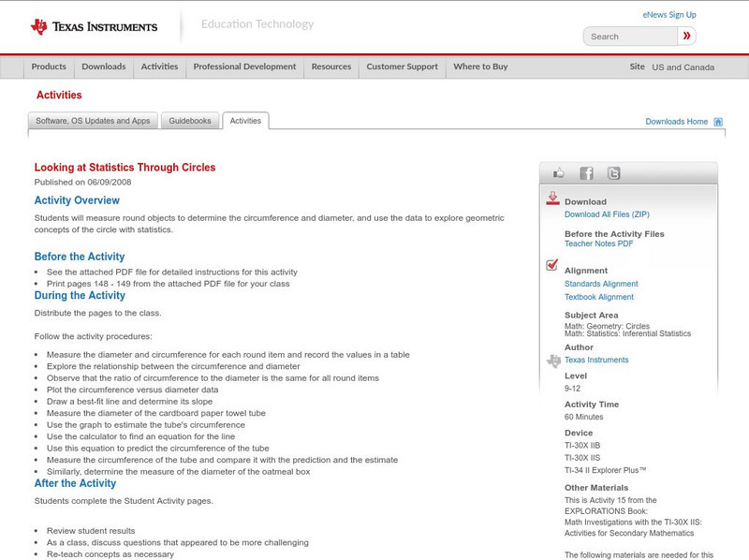
Task: Open the eNews Sign Up link
Action: point(669,15)
